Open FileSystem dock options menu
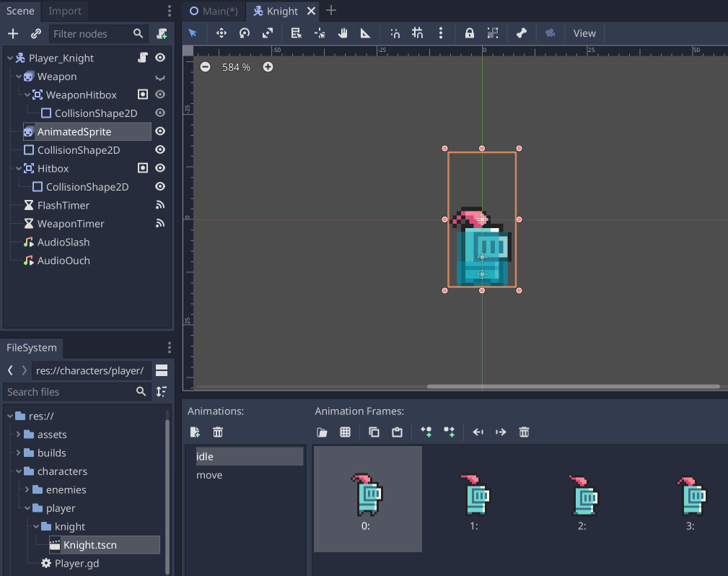Viewport: 728px width, 576px height. pos(170,347)
